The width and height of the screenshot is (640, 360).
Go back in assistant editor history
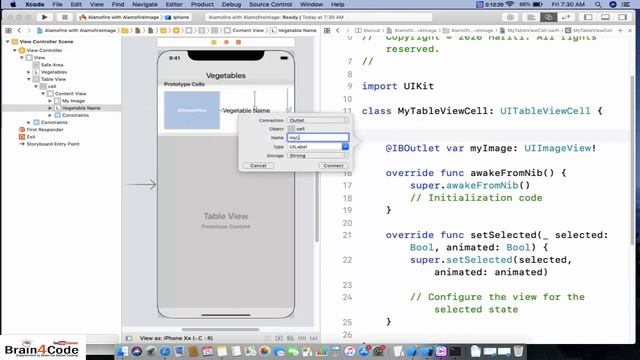[x=338, y=31]
